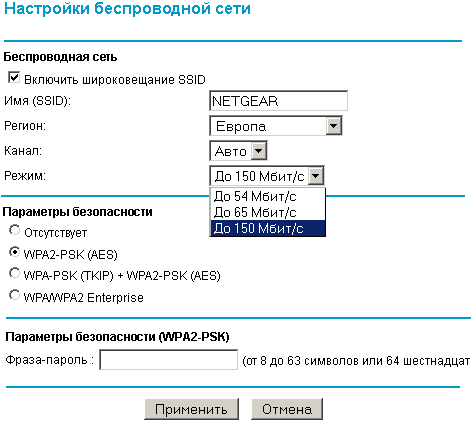Click the Параметры безопасности heading text
Viewport: 471px width, 424px height.
[77, 212]
